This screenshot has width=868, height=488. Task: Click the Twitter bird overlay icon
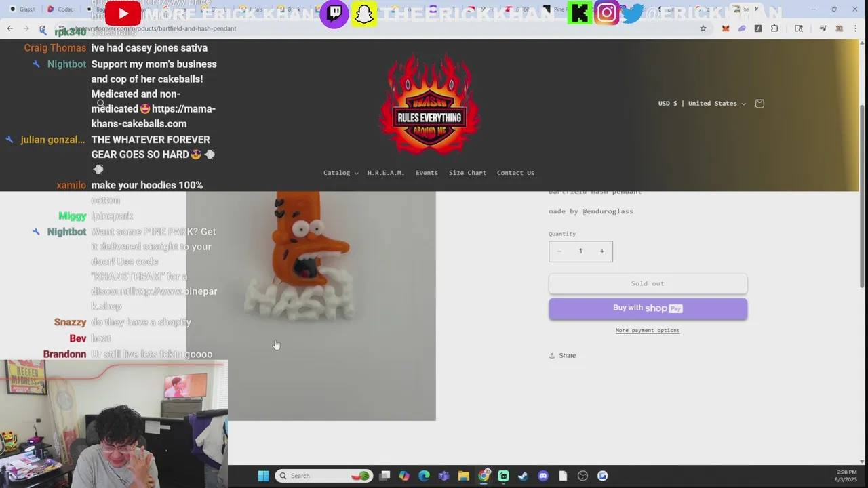[x=631, y=13]
